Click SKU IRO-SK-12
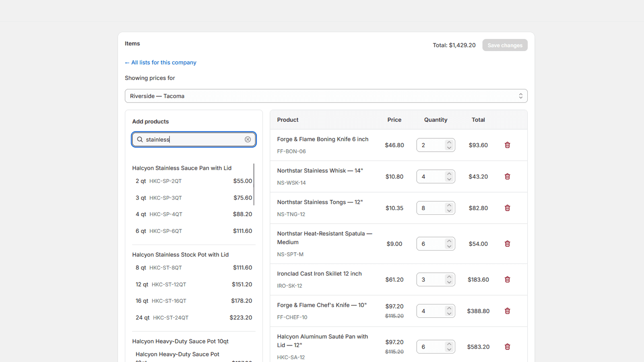The height and width of the screenshot is (362, 644). [289, 286]
